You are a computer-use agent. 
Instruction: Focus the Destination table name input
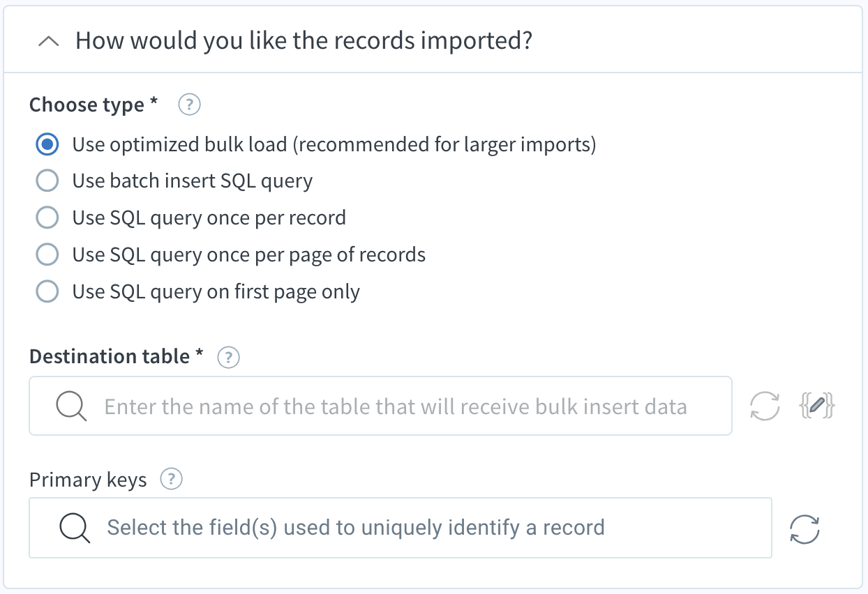coord(395,406)
